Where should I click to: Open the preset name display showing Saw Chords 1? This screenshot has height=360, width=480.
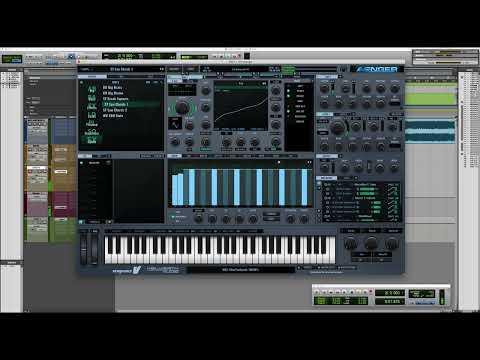click(x=122, y=69)
